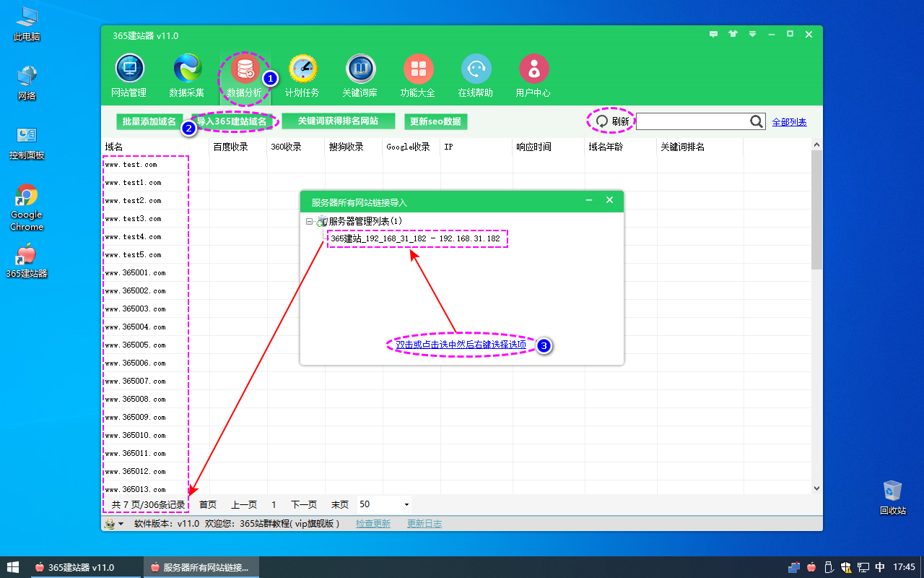The height and width of the screenshot is (578, 924).
Task: Click 更新日志 link in status bar
Action: coord(424,524)
